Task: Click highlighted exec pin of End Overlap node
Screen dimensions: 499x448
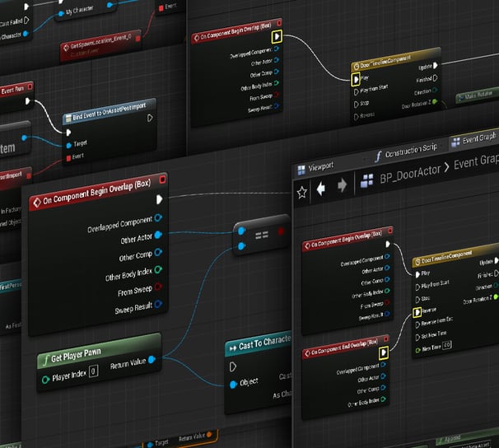Action: [384, 352]
